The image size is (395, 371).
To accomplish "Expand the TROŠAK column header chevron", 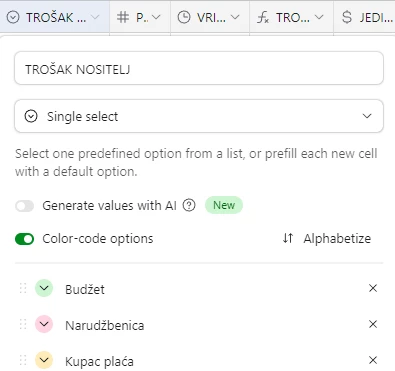I will click(x=95, y=17).
